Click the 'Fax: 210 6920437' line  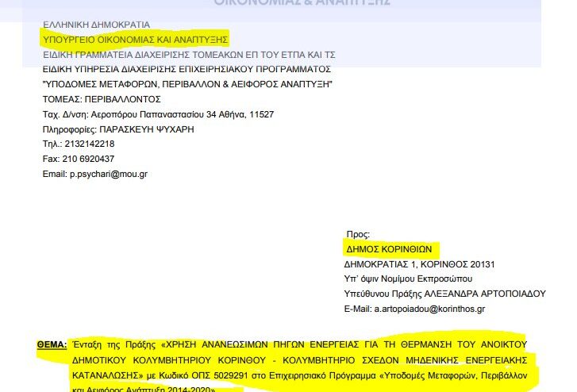pos(79,159)
